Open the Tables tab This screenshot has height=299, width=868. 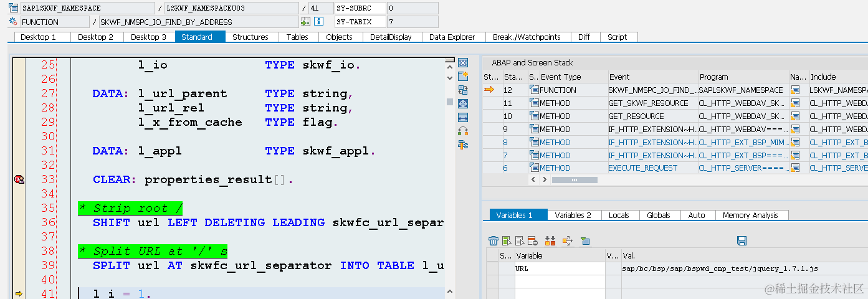297,37
